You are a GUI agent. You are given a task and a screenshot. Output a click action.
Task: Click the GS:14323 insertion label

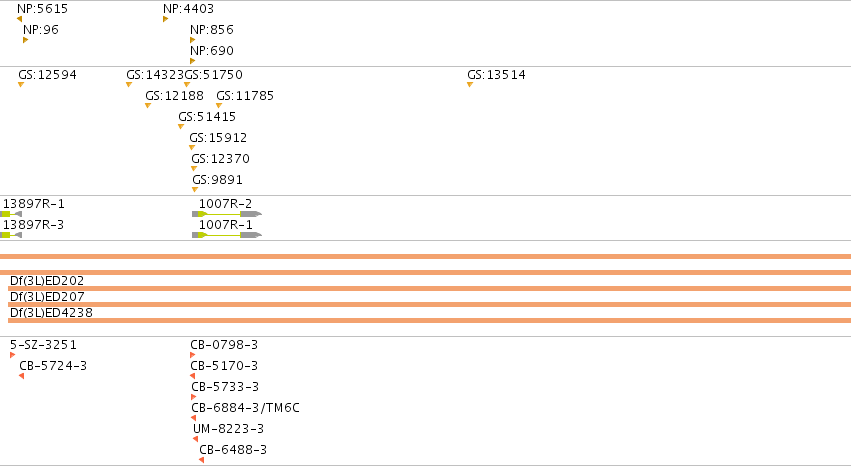(155, 75)
